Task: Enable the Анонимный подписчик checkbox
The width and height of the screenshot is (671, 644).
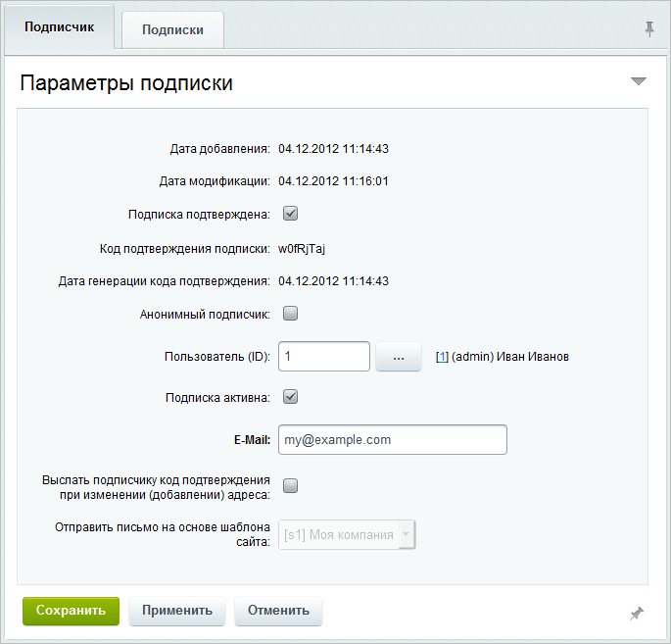Action: coord(290,315)
